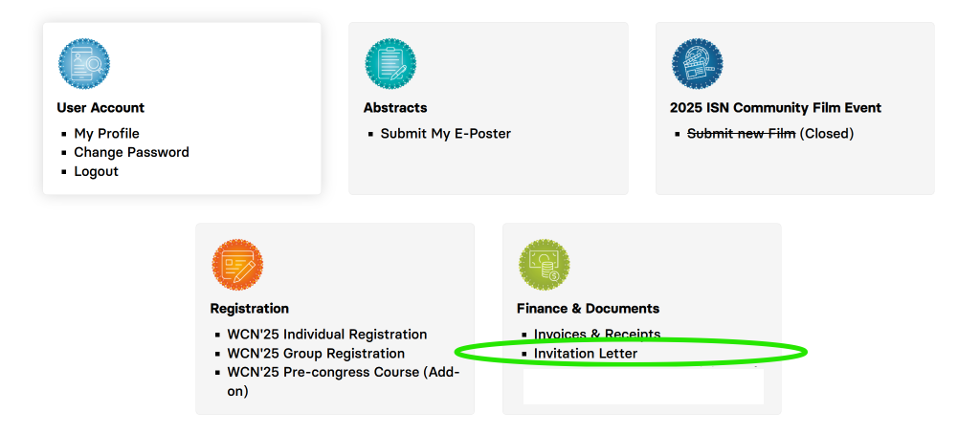View Invoices & Receipts
Viewport: 980px width, 434px height.
[x=597, y=335]
